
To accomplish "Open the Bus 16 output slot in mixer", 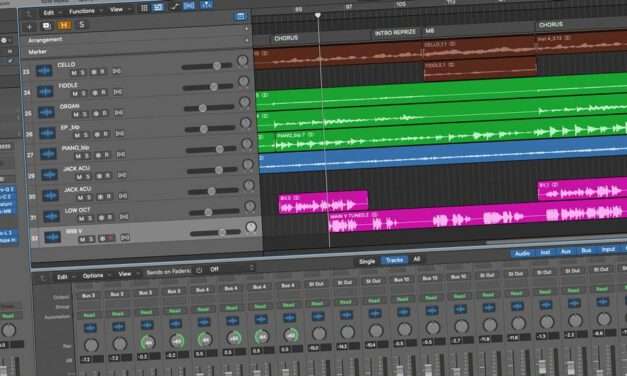I will click(x=458, y=277).
